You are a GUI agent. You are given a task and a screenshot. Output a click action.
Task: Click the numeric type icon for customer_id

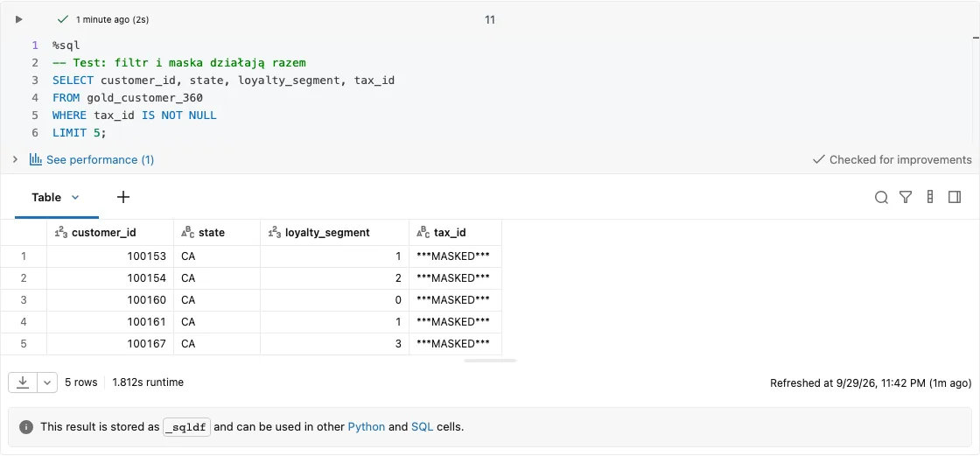pos(61,233)
